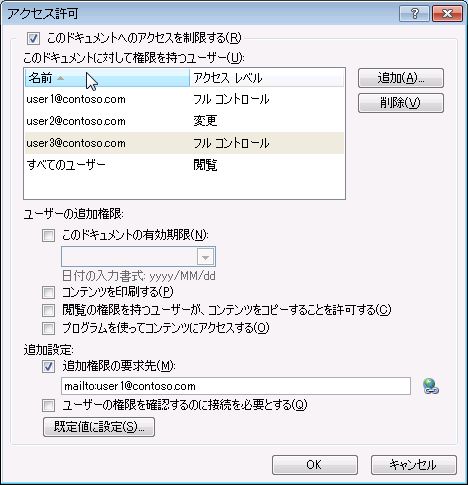Check ユーザーの権限を確認するのに接続を必要とする
This screenshot has width=468, height=485.
point(48,406)
